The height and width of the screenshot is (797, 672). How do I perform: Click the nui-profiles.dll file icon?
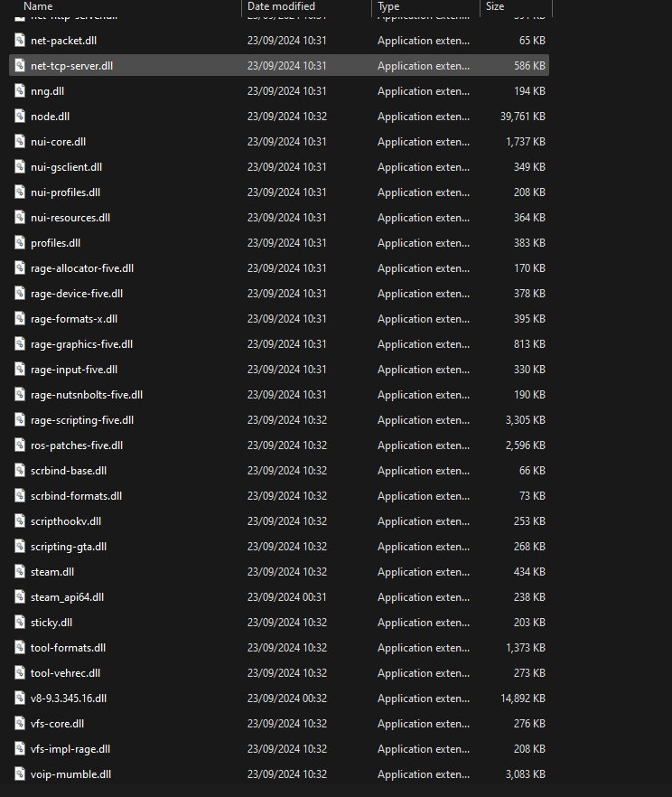tap(20, 192)
